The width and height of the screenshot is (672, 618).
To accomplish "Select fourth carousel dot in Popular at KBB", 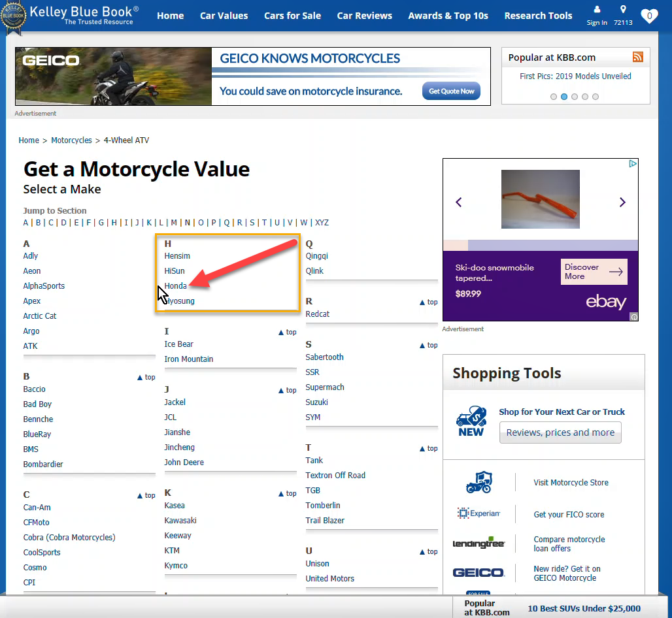I will [585, 97].
